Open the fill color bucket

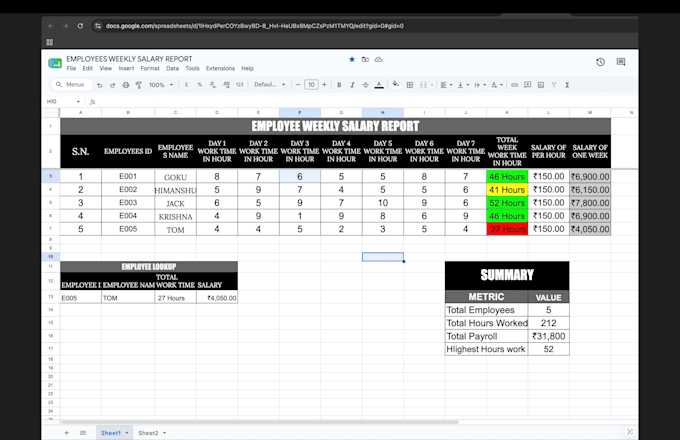tap(396, 84)
